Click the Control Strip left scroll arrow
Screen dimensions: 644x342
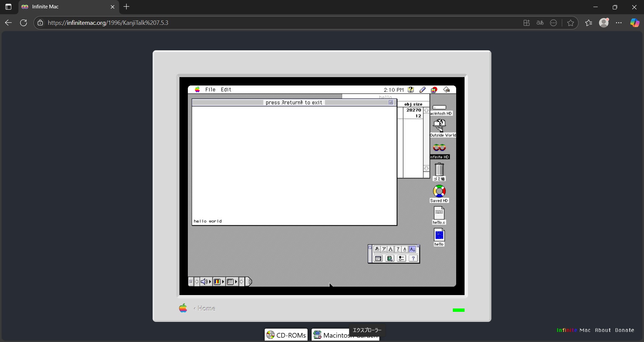[197, 282]
